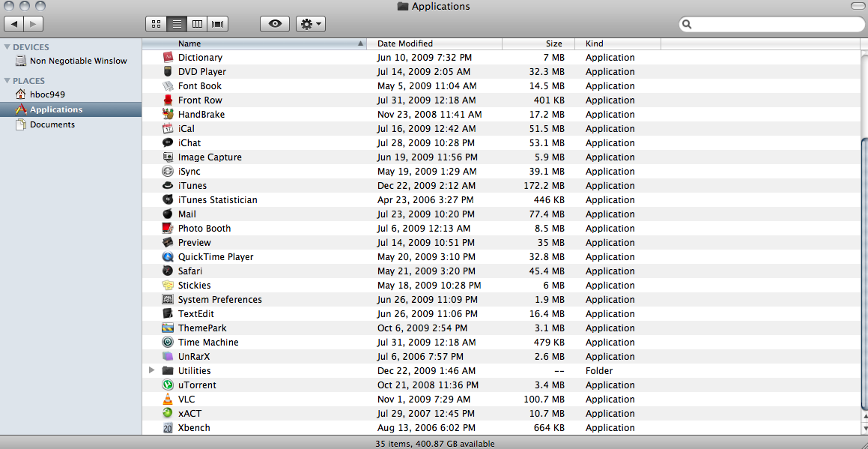This screenshot has width=868, height=449.
Task: Click the Front Row red chair icon
Action: (169, 100)
